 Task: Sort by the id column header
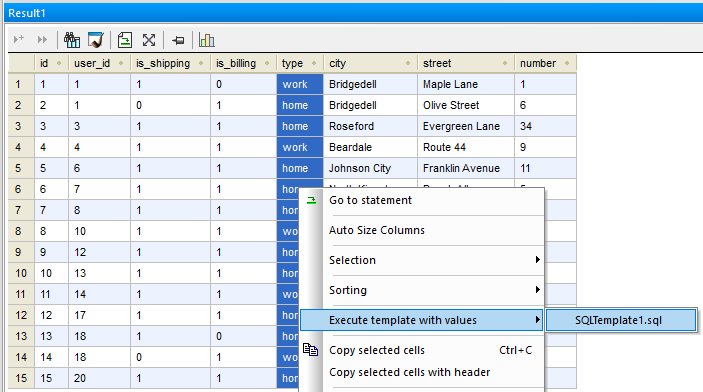click(52, 64)
